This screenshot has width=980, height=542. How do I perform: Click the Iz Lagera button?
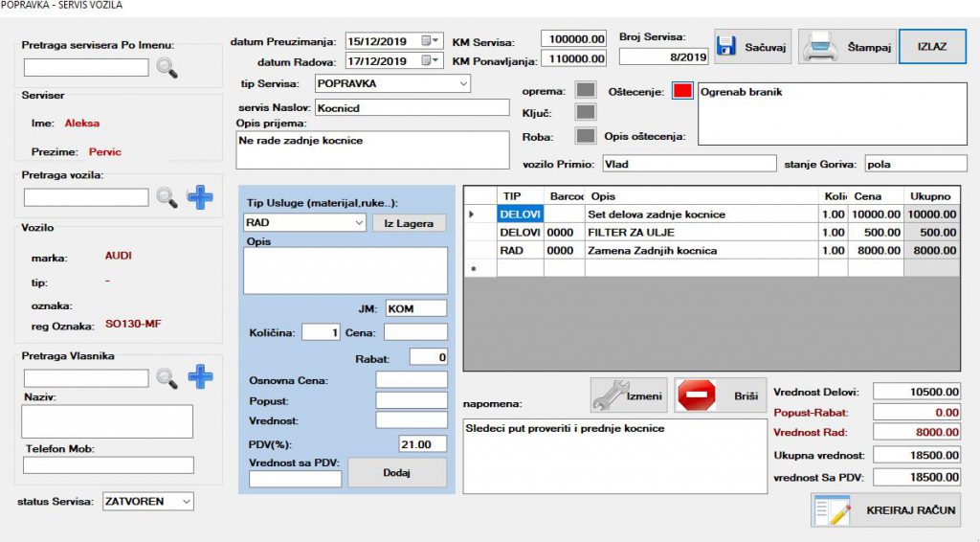coord(409,222)
